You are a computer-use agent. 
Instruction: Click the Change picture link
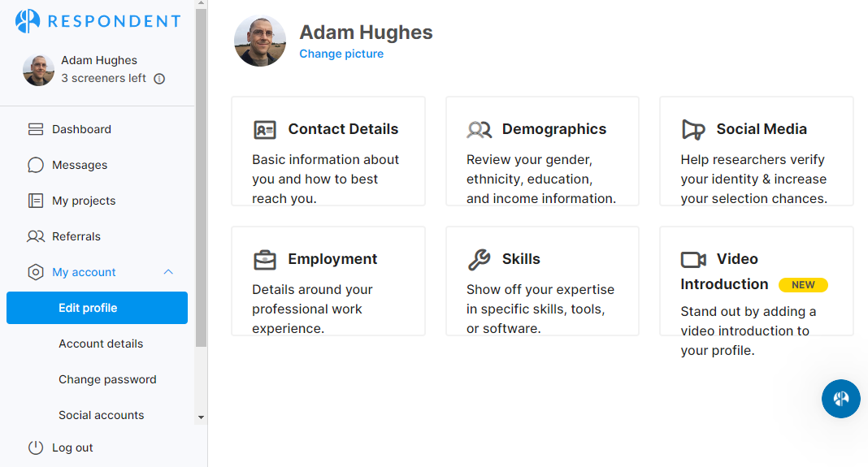click(341, 54)
